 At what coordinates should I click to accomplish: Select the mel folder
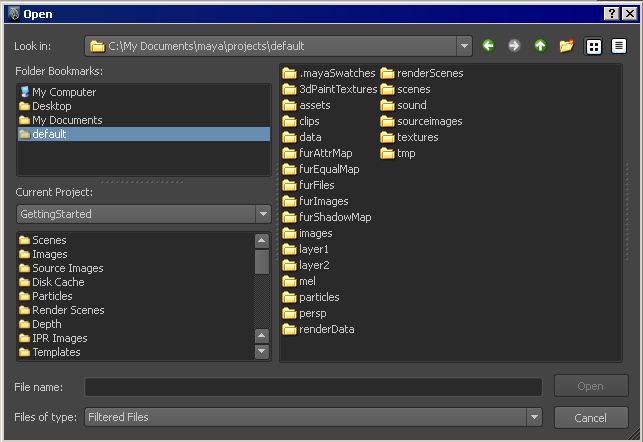click(299, 281)
